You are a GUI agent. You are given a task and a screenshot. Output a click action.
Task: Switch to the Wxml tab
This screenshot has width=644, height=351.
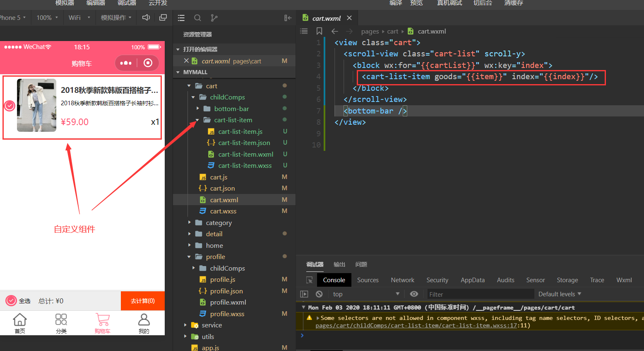pyautogui.click(x=624, y=280)
